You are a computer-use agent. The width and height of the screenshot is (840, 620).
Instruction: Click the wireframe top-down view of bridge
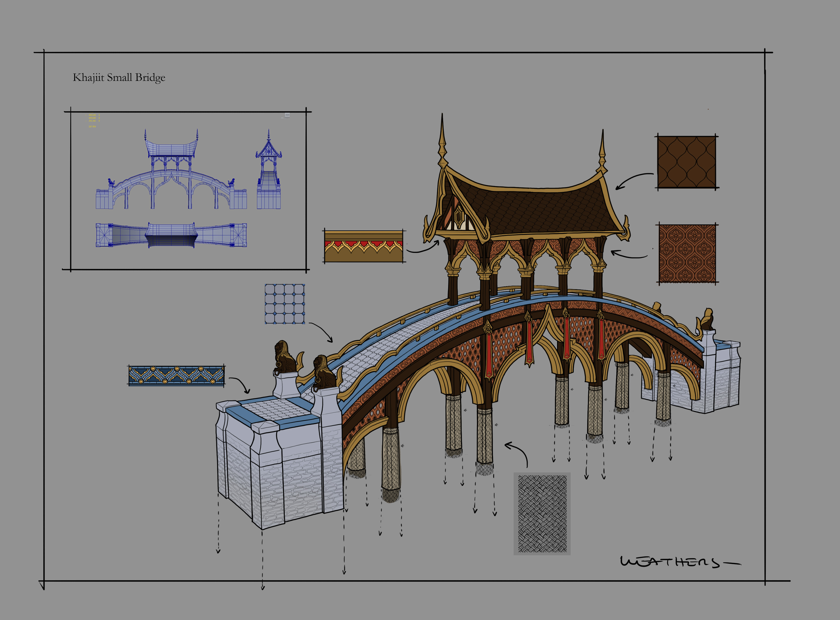(171, 235)
